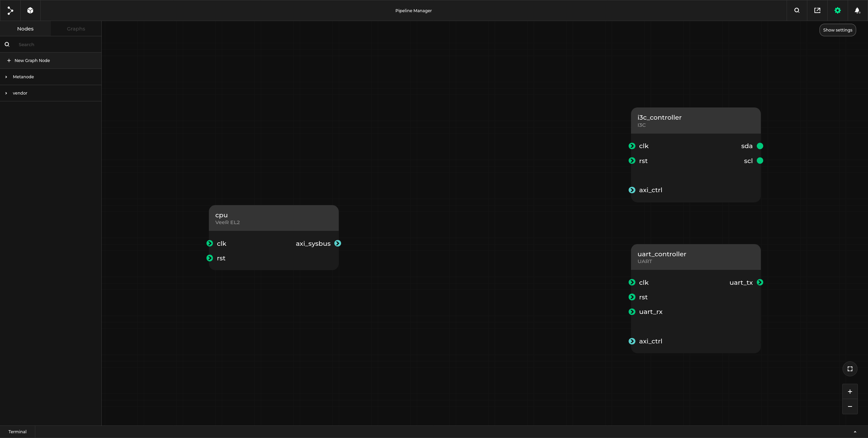Click the Pipeline Manager logo icon
868x438 pixels.
pyautogui.click(x=10, y=10)
